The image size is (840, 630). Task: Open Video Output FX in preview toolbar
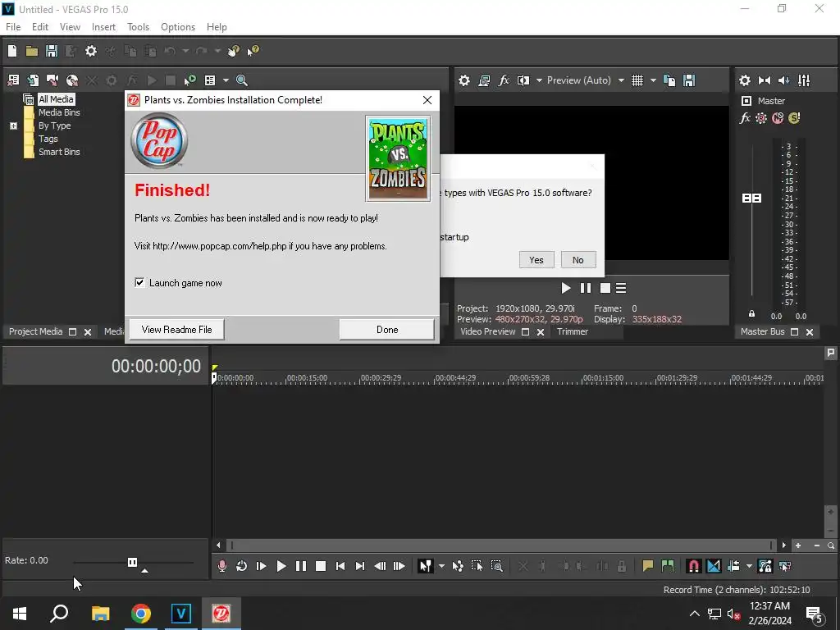[x=504, y=80]
